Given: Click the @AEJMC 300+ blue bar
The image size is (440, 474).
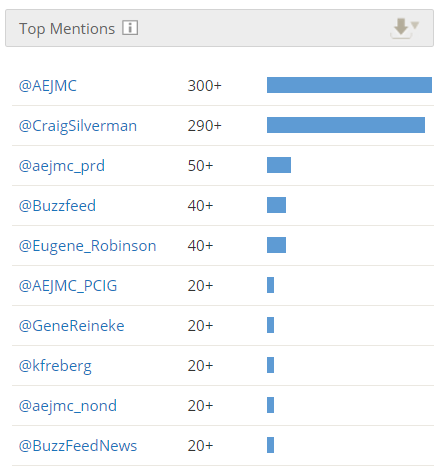Looking at the screenshot, I should pos(349,85).
